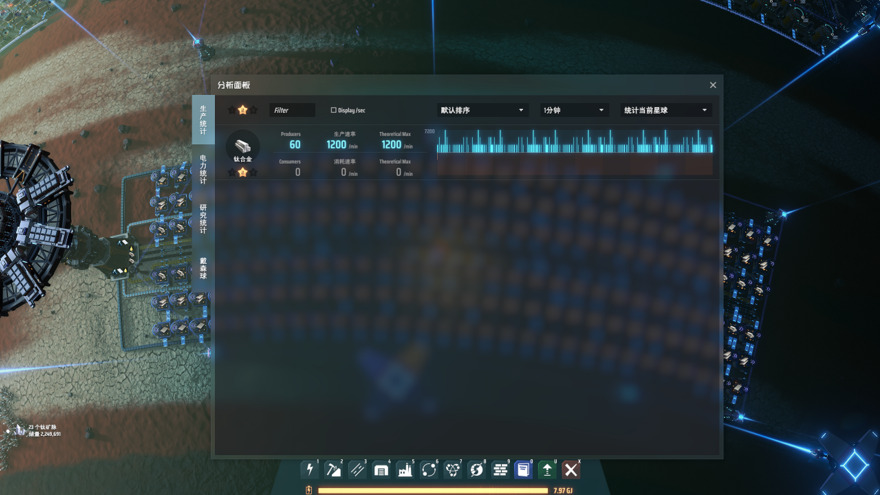Toggle favorite star under Titanium Alloy item
Image resolution: width=880 pixels, height=495 pixels.
pos(242,172)
